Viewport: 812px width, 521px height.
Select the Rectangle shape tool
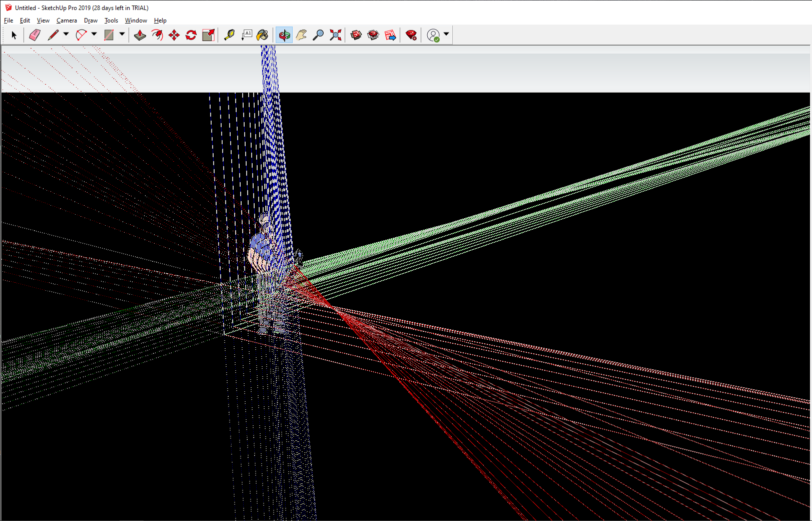(x=109, y=35)
